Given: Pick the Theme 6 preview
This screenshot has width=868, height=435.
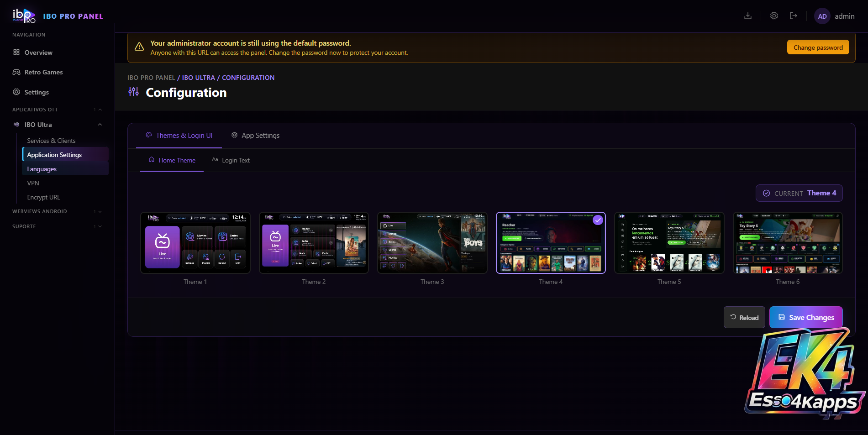Looking at the screenshot, I should (x=788, y=243).
